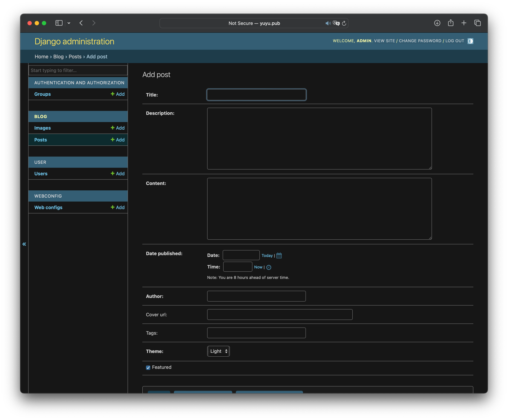The image size is (508, 420).
Task: Add a new Image via plus Add
Action: (117, 128)
